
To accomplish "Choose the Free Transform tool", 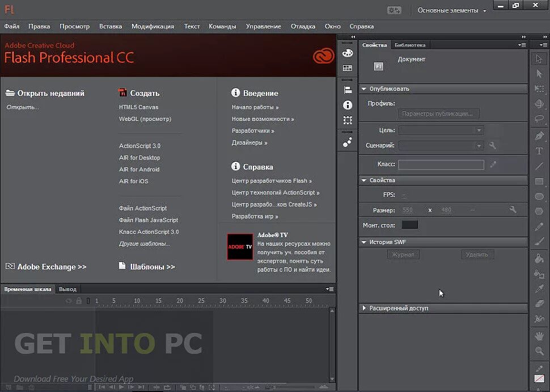I will pyautogui.click(x=539, y=88).
